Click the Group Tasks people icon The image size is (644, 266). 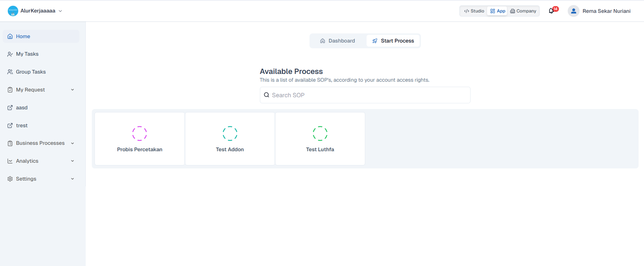[x=10, y=72]
